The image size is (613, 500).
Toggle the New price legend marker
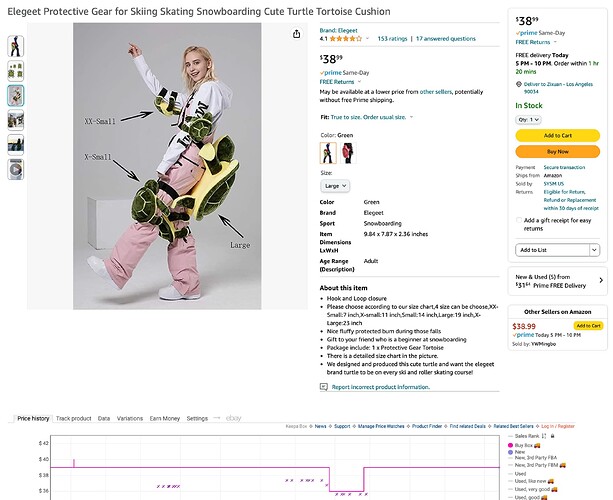[x=510, y=452]
